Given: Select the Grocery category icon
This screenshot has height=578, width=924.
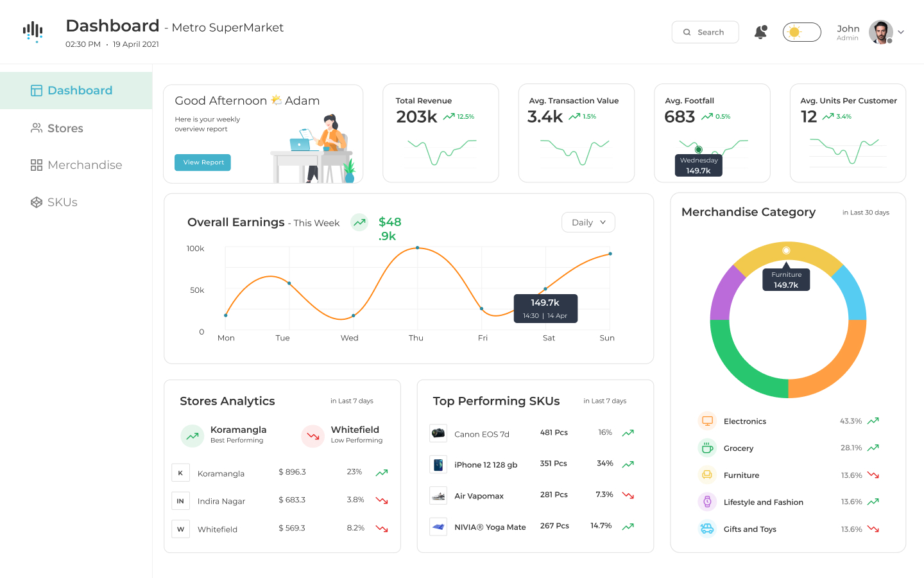Looking at the screenshot, I should pos(706,448).
